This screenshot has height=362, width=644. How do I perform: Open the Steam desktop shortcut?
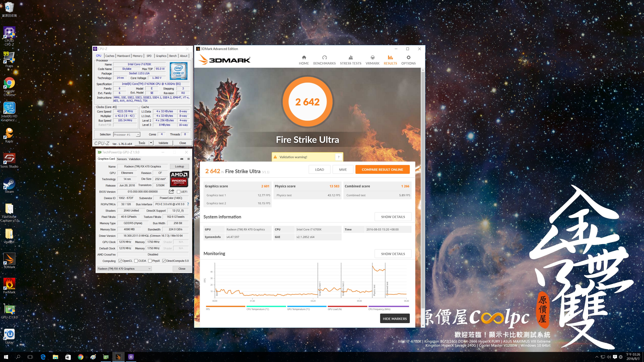coord(9,185)
